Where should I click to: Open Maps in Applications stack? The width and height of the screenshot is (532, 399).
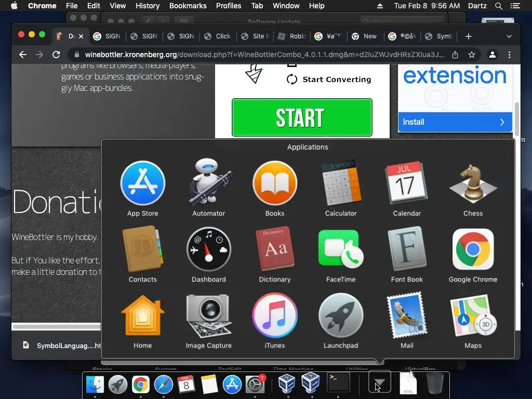pos(473,315)
